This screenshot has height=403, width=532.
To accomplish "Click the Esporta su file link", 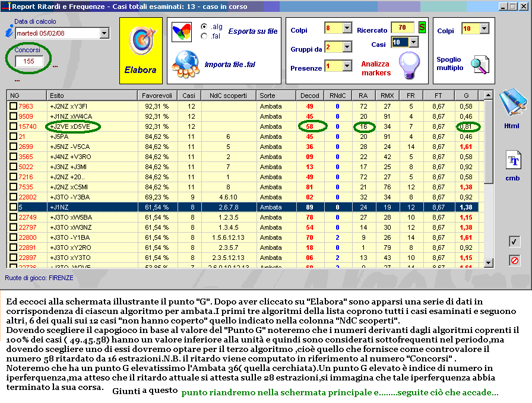I will point(253,31).
